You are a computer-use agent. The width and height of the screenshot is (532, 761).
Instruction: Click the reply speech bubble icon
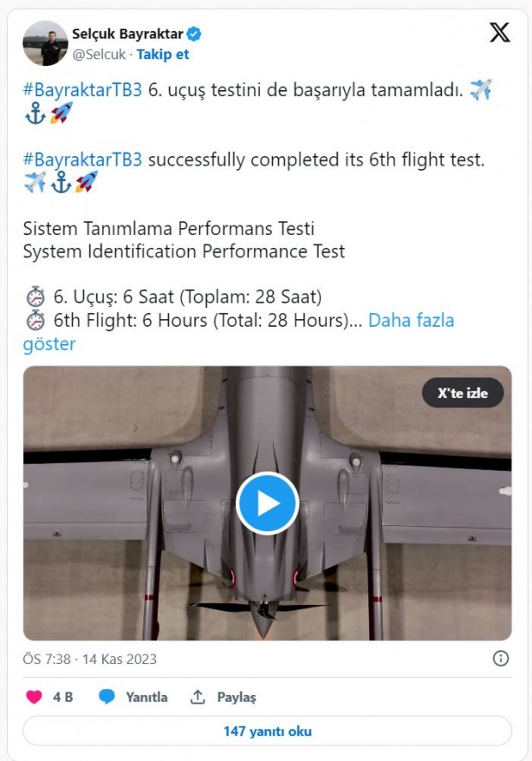point(107,697)
